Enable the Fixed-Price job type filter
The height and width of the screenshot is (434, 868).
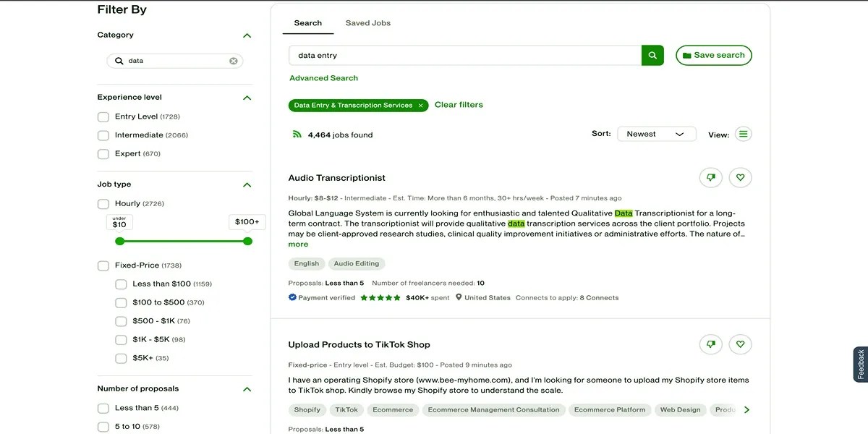103,265
